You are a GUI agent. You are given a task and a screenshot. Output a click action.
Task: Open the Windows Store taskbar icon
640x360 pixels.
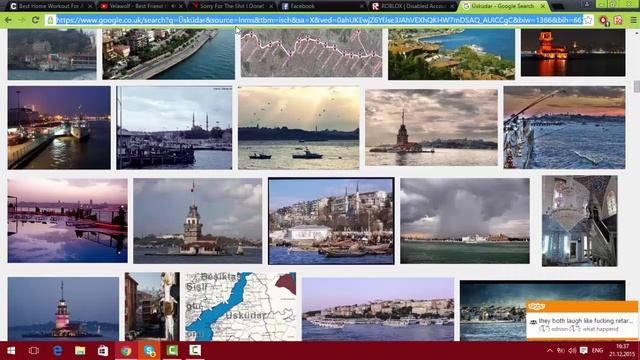(103, 351)
